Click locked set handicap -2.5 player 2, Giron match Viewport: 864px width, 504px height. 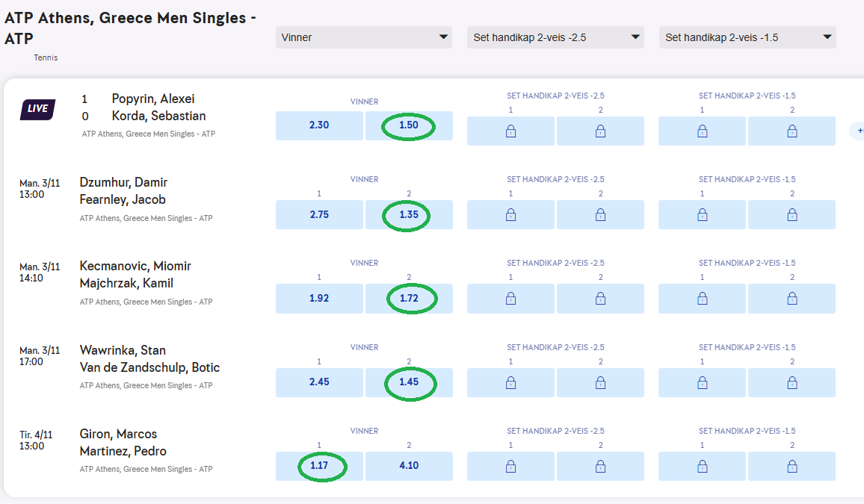[600, 467]
